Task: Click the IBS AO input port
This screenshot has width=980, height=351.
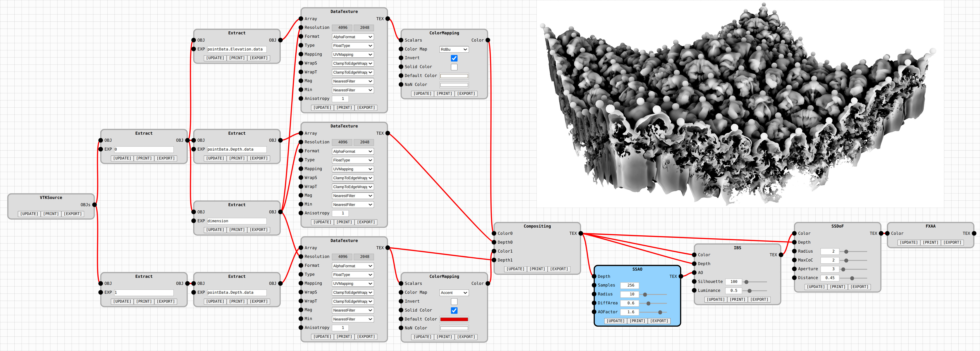Action: tap(694, 273)
